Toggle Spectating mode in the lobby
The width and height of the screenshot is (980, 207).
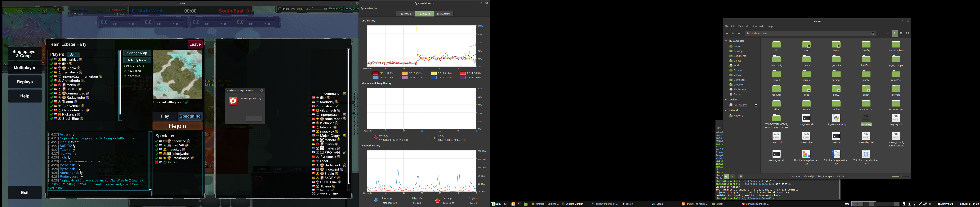[x=190, y=116]
